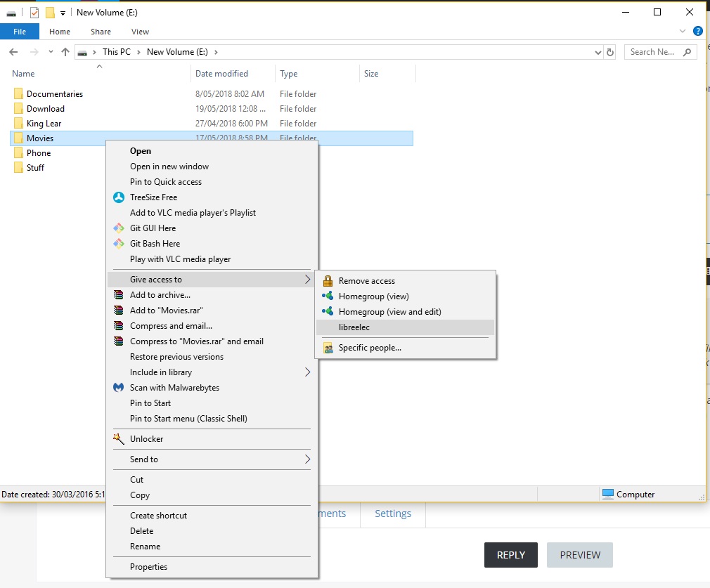Click the Unlocker wand icon
Image resolution: width=710 pixels, height=588 pixels.
coord(118,439)
